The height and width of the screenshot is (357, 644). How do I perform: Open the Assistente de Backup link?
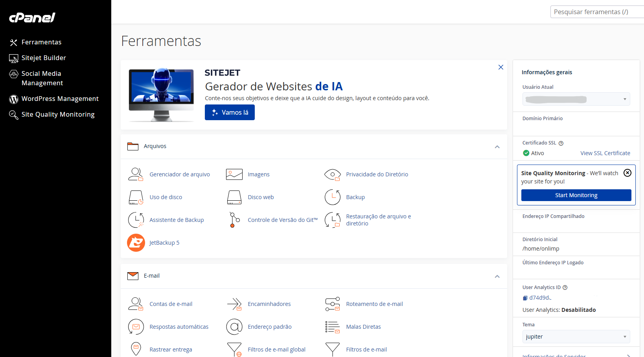coord(177,220)
